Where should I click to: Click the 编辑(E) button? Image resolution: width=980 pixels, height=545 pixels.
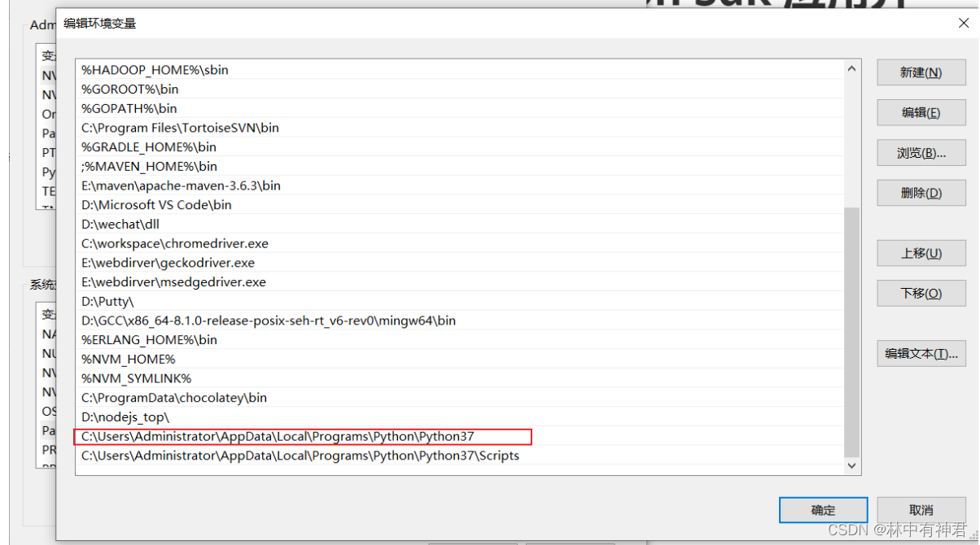coord(921,112)
